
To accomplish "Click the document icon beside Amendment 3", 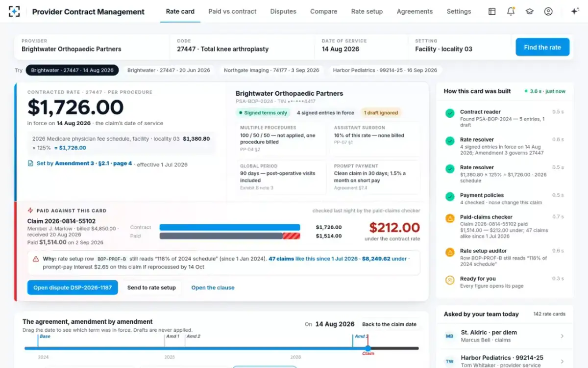I will pyautogui.click(x=31, y=163).
